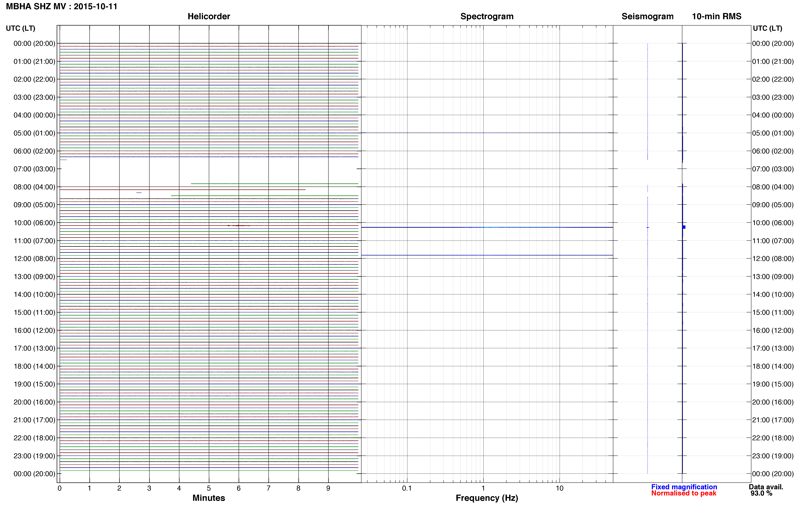The image size is (812, 508).
Task: Click the '1' frequency tick label under Spectrogram
Action: (x=483, y=488)
